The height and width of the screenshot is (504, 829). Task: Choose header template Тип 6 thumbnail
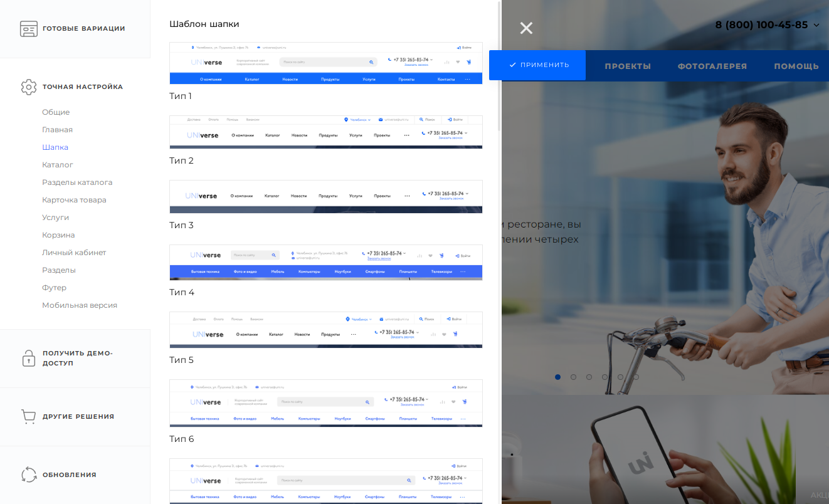click(326, 403)
